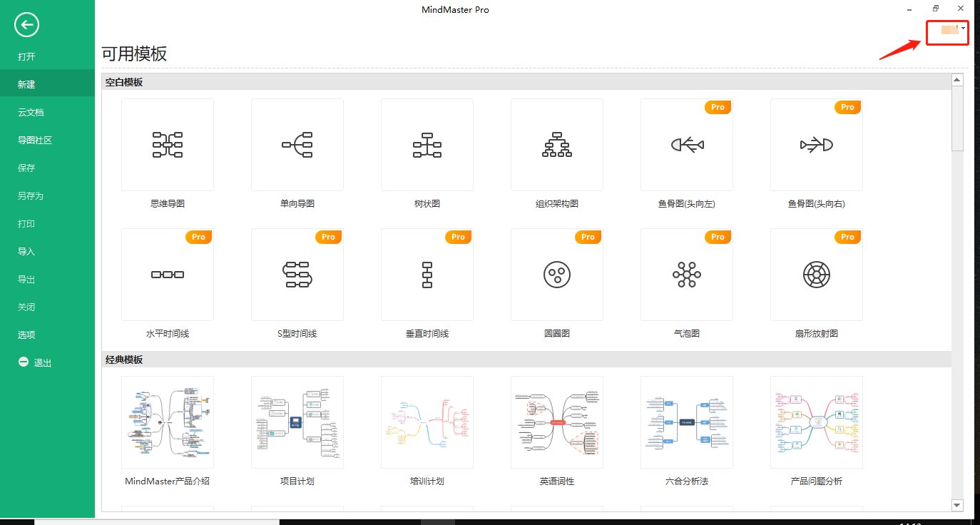Click 退出 to exit the application

43,363
